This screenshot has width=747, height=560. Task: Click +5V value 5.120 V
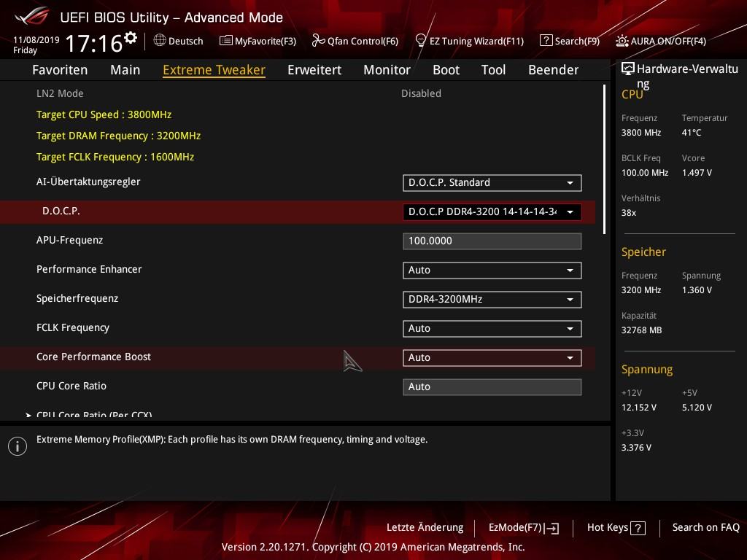[697, 407]
